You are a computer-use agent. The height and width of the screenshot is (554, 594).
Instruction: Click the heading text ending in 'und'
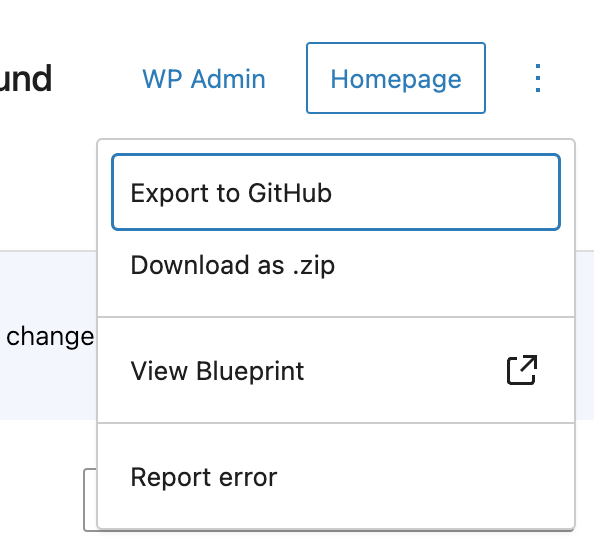click(25, 78)
